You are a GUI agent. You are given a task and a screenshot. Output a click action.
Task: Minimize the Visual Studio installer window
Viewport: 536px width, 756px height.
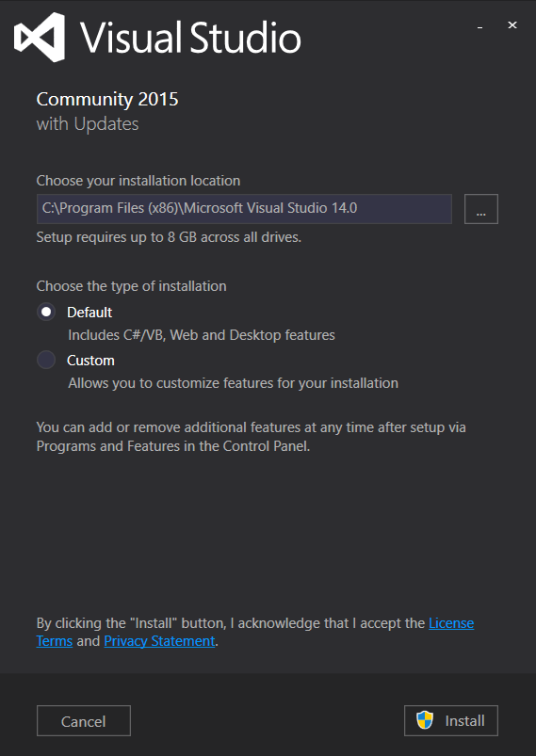point(479,26)
